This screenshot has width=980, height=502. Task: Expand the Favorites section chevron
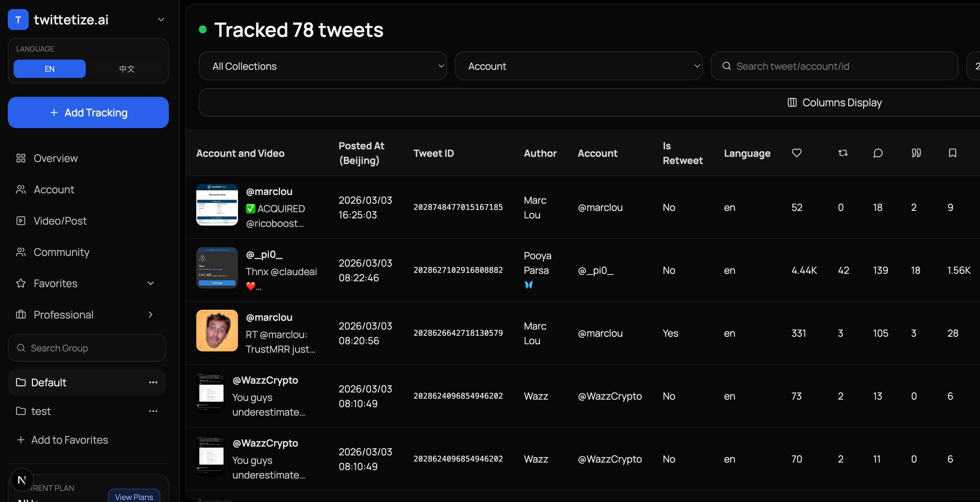tap(151, 283)
